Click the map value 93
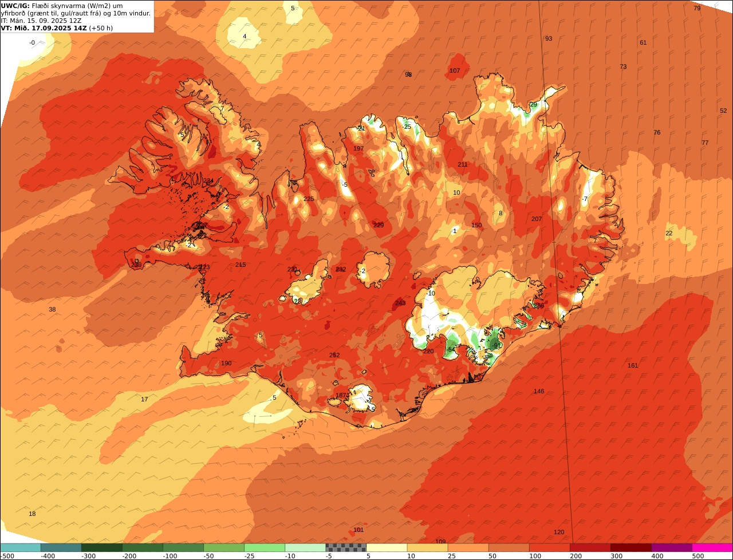The width and height of the screenshot is (733, 560). click(549, 39)
